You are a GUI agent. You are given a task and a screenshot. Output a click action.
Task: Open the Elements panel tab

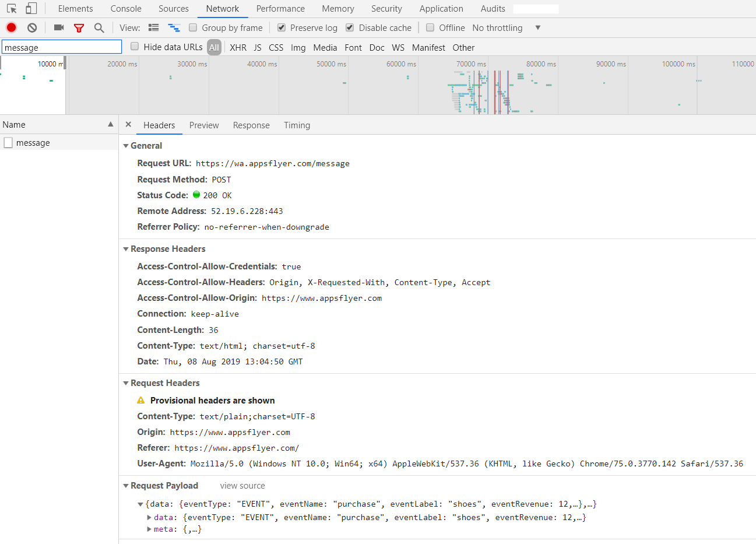point(76,9)
